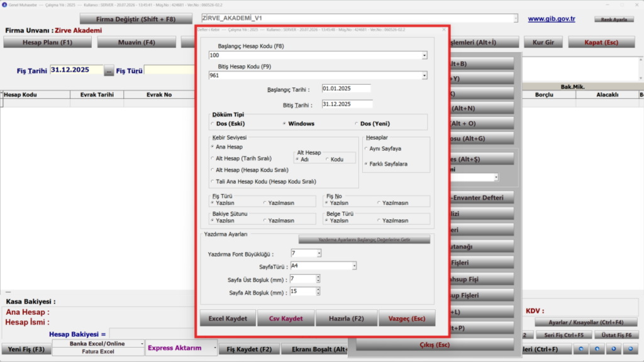Click Kapat (Esc) button
The image size is (644, 362).
[601, 42]
